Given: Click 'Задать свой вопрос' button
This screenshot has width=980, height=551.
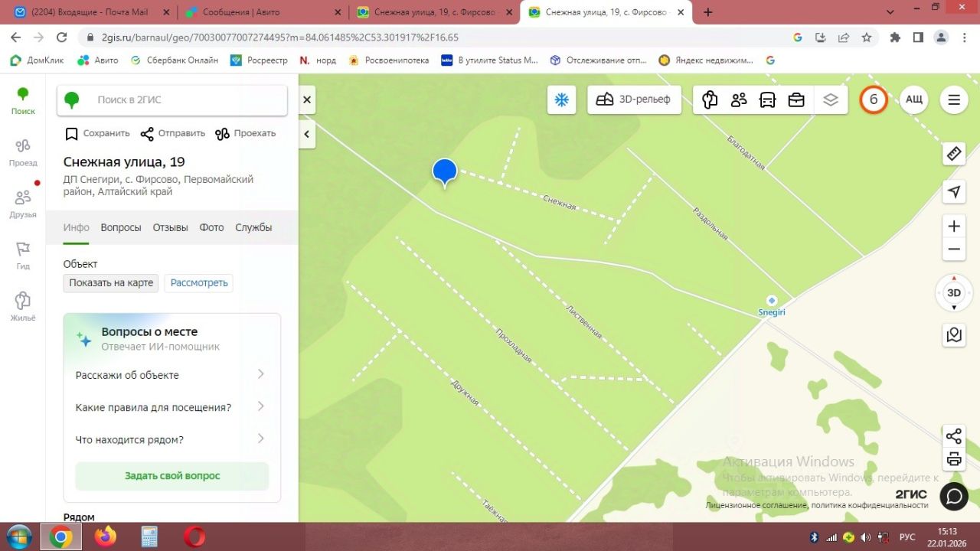Looking at the screenshot, I should pyautogui.click(x=172, y=476).
